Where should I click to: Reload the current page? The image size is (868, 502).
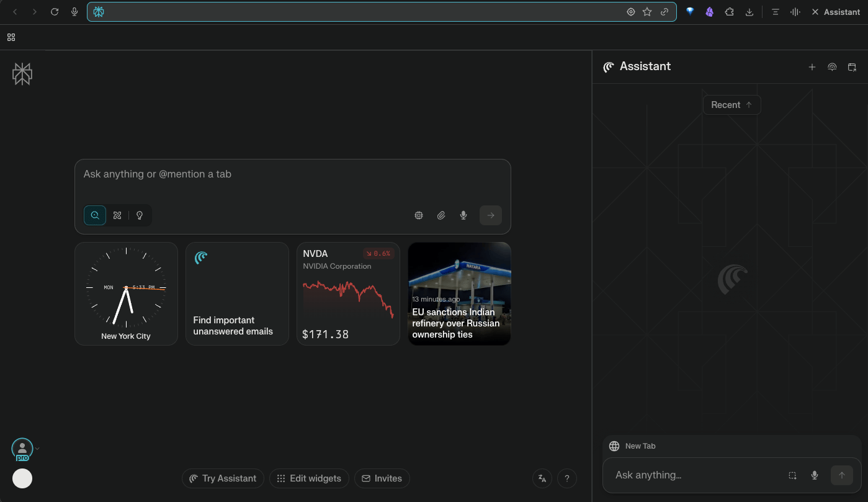coord(55,12)
